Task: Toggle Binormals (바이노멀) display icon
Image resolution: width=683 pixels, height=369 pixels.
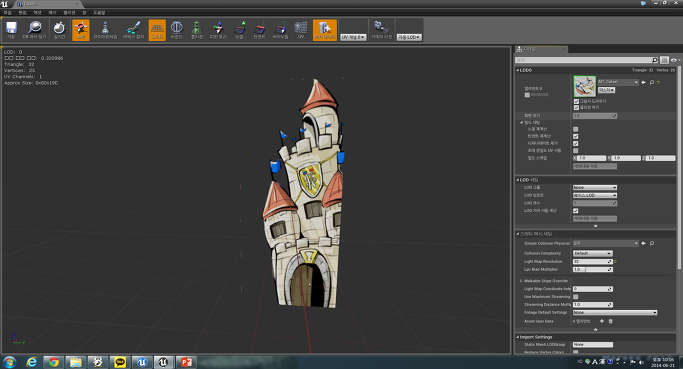Action: tap(280, 30)
